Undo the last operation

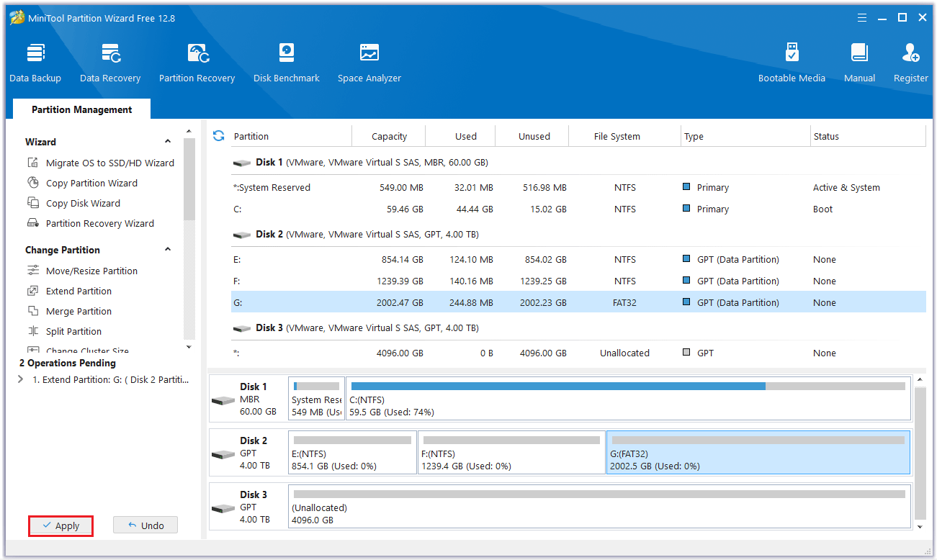[145, 525]
